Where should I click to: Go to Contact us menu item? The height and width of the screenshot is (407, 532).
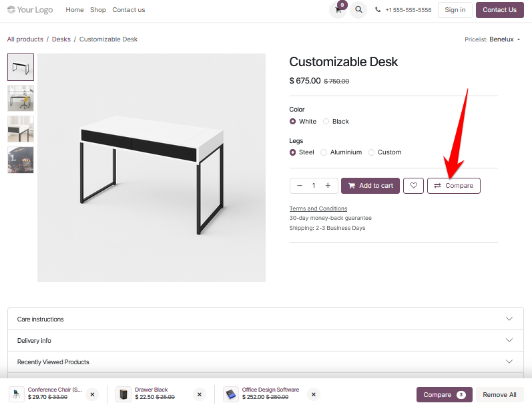tap(129, 10)
